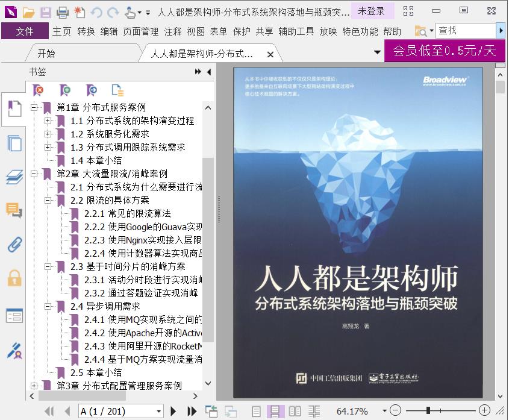
Task: Click the Save disk icon
Action: click(45, 12)
